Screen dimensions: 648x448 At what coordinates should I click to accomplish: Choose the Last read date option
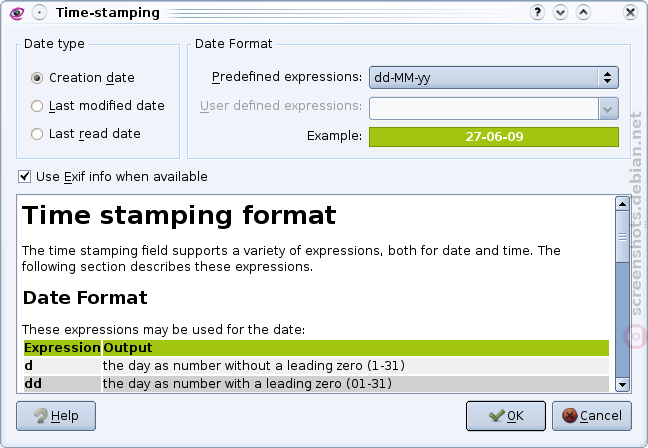(x=37, y=134)
